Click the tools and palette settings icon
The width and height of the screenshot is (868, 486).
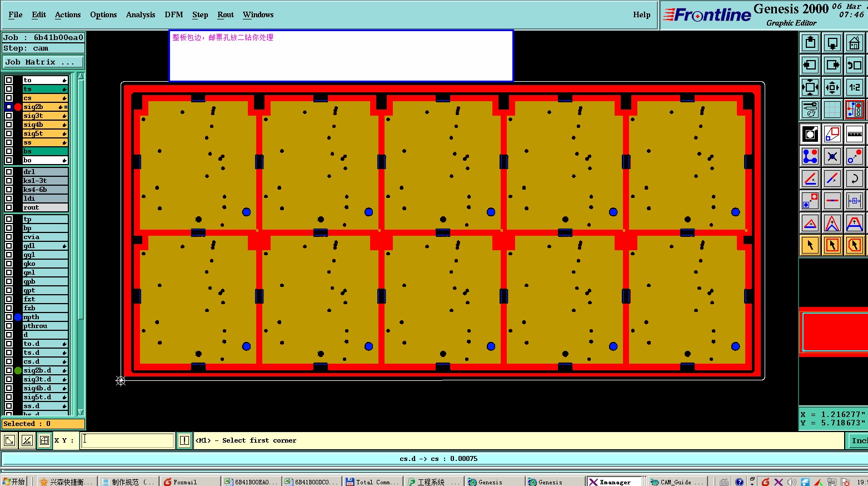(x=810, y=110)
